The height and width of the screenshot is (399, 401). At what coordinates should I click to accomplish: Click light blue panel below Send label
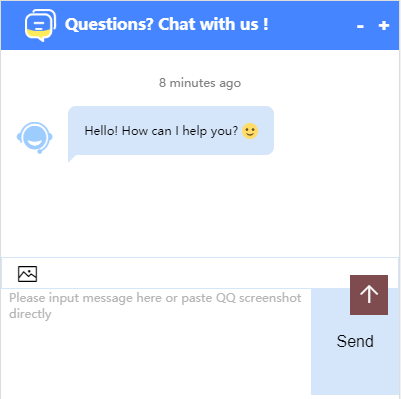355,373
